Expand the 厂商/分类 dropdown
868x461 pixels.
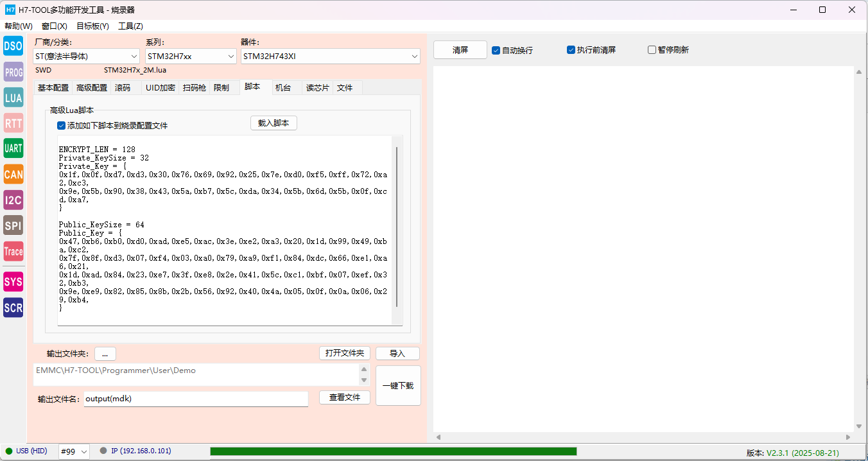pos(86,57)
